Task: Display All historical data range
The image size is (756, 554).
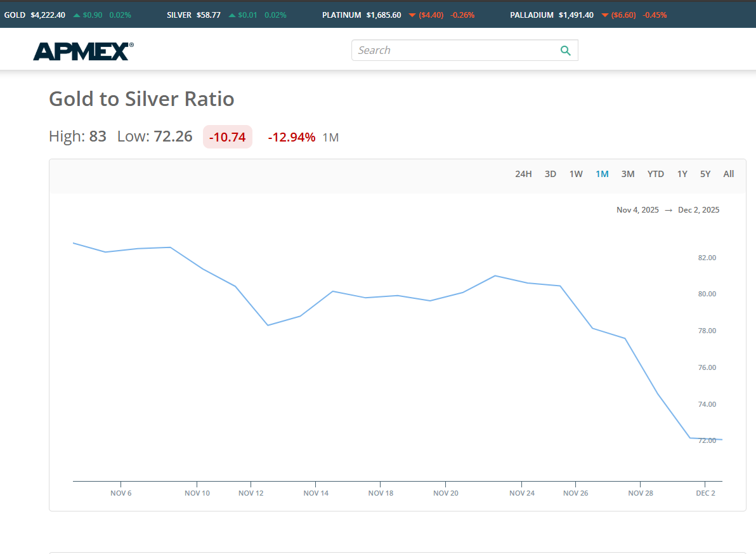Action: coord(729,174)
